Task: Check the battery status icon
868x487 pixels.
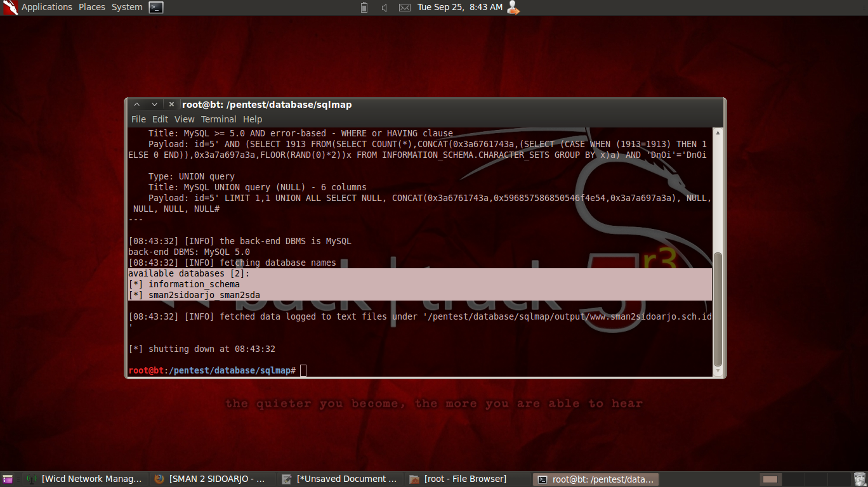Action: click(364, 8)
